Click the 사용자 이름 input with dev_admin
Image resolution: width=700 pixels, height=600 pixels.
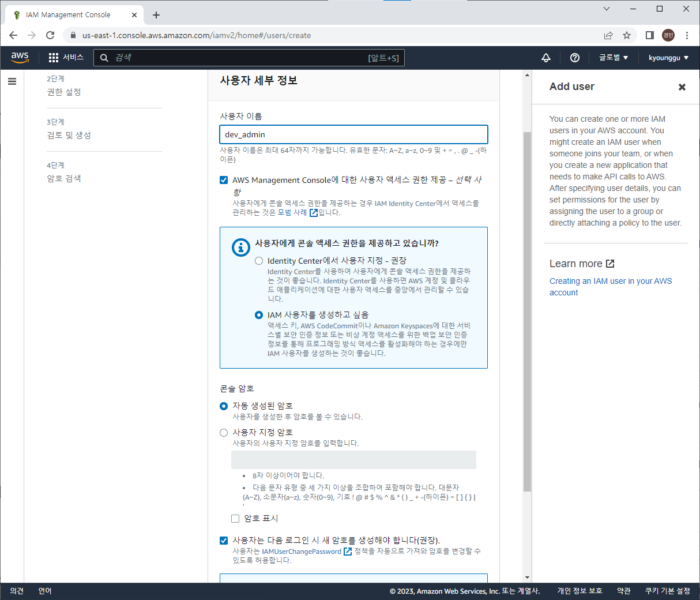353,134
